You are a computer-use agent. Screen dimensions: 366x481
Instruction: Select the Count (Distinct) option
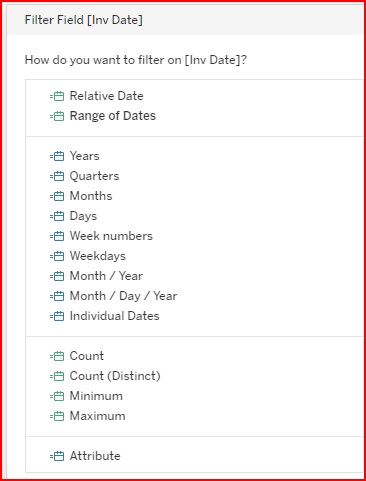115,376
